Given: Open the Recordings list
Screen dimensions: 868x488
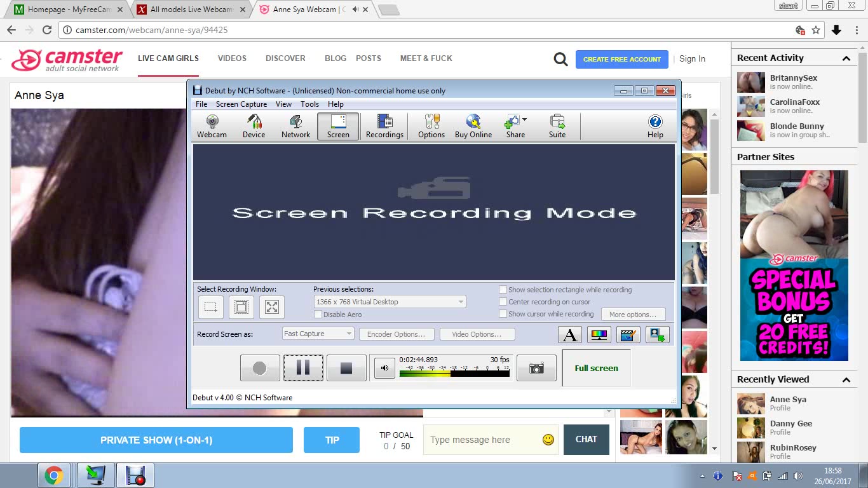Looking at the screenshot, I should tap(384, 126).
